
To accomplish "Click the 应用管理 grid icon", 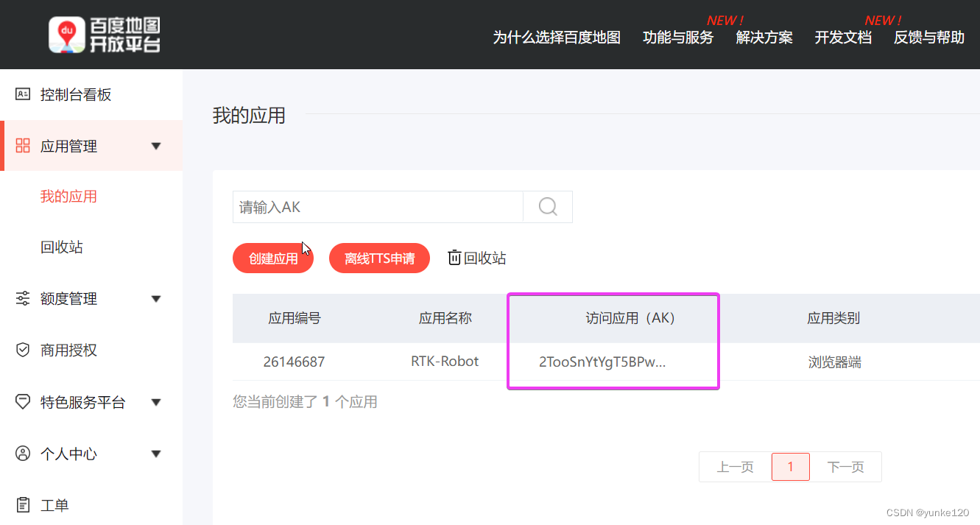I will (23, 146).
